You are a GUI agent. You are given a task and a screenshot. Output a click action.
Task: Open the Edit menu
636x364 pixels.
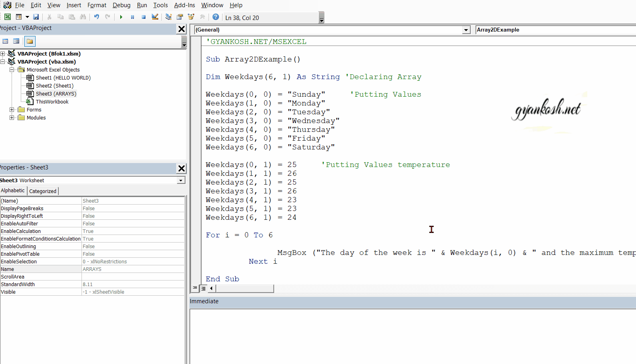point(36,5)
